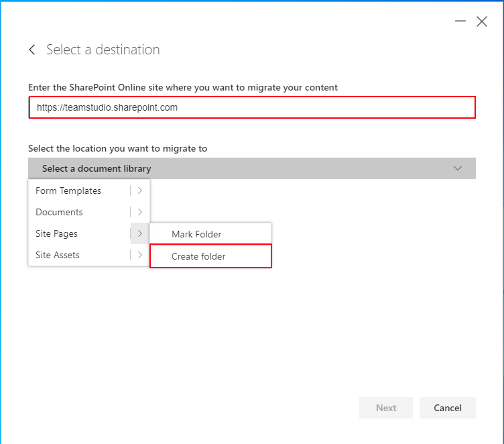Choose Create folder in submenu

coord(211,256)
